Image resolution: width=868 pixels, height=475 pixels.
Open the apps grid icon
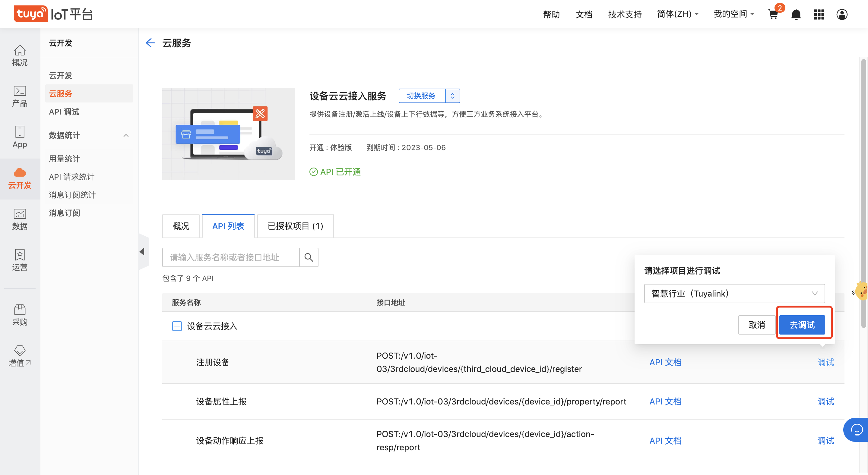point(819,14)
